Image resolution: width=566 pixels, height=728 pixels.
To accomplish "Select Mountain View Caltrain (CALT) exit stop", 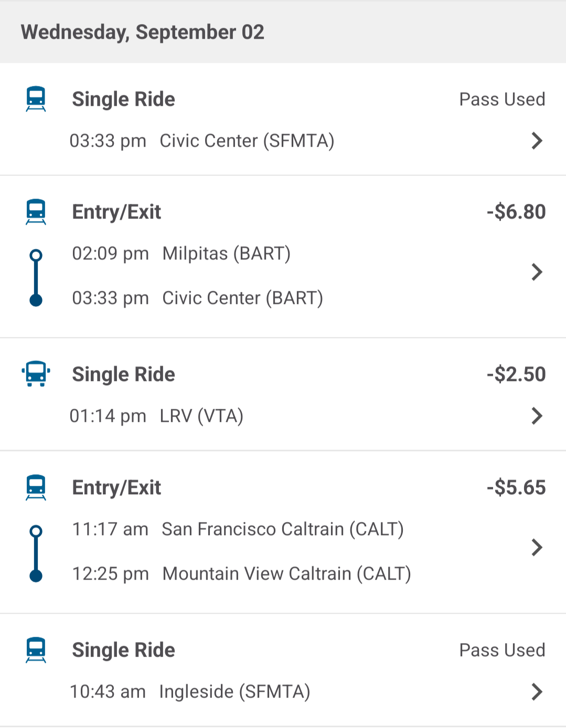I will [286, 574].
